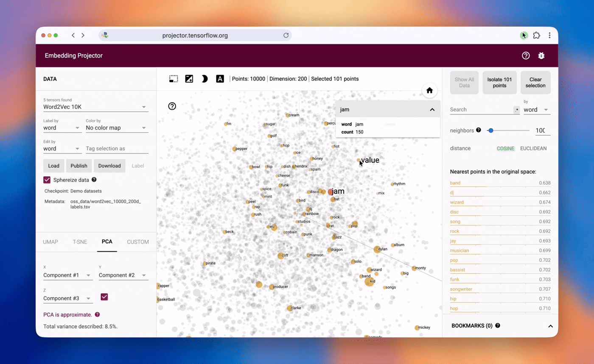The width and height of the screenshot is (594, 364).
Task: Open the search by word dropdown
Action: 537,110
